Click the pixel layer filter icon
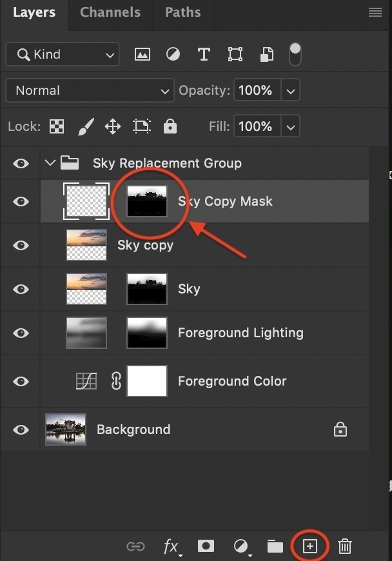 coord(142,55)
